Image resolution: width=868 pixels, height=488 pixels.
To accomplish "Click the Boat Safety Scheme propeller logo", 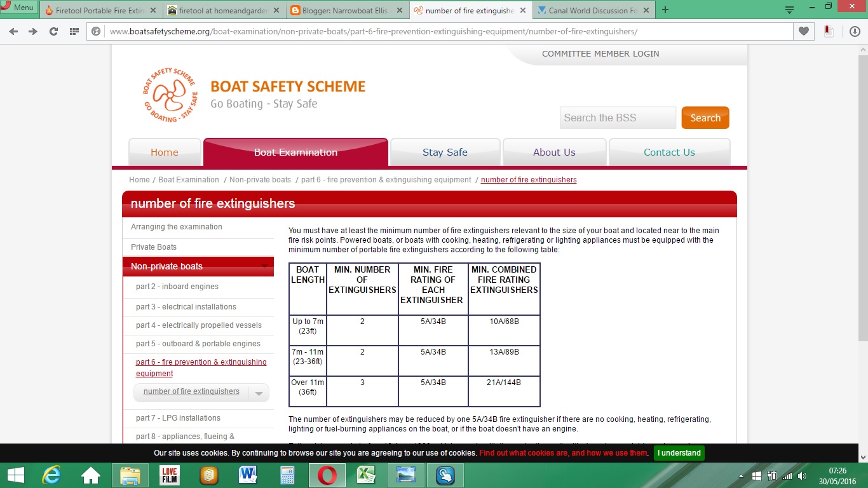I will 170,95.
